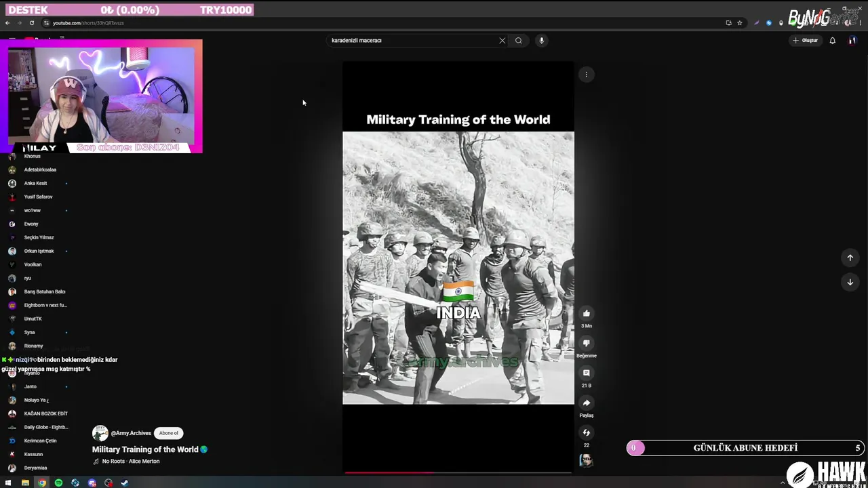Open subscription 'Kerimcan Çetin' in sidebar
868x488 pixels.
click(40, 441)
